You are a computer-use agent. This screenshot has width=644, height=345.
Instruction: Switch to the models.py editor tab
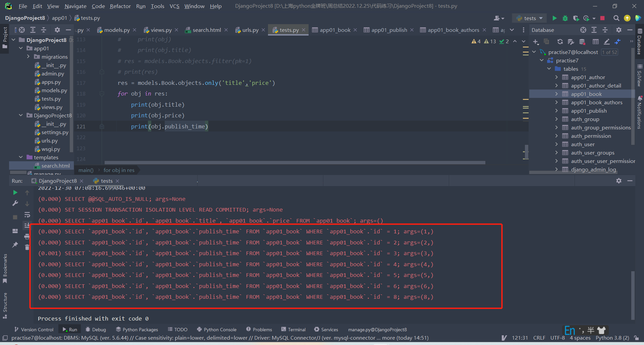click(117, 30)
